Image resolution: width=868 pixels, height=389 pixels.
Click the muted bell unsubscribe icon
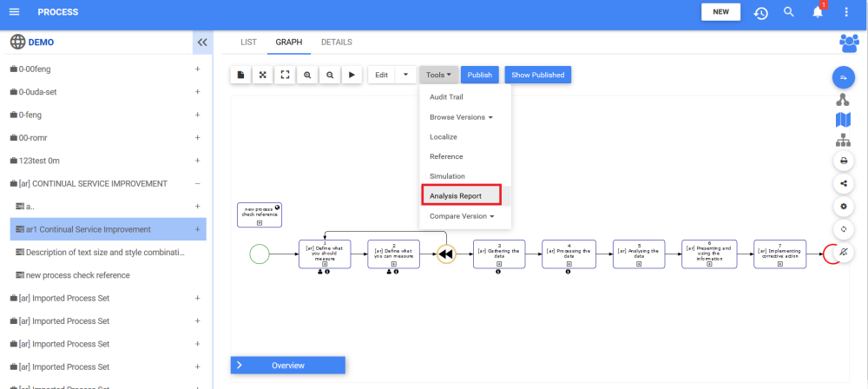click(x=844, y=252)
